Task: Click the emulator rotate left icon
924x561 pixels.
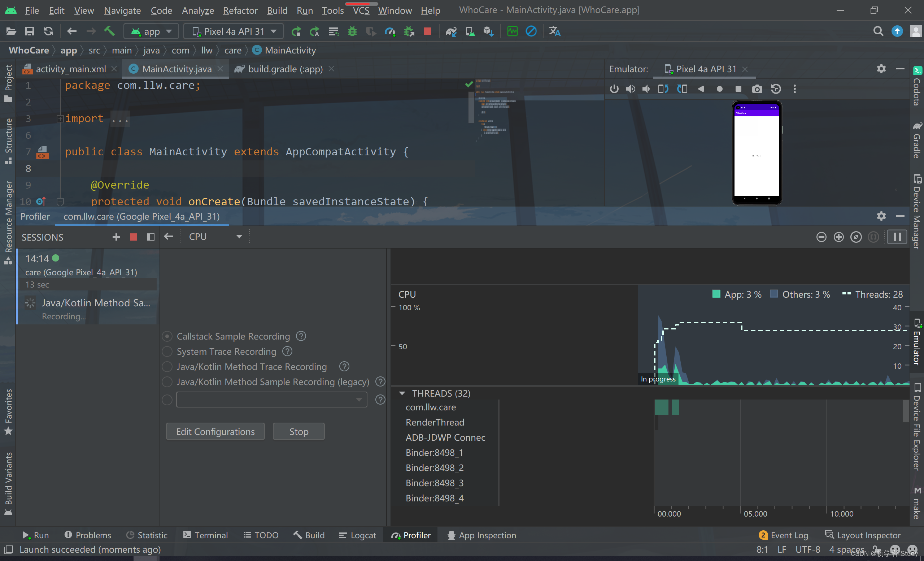Action: coord(663,89)
